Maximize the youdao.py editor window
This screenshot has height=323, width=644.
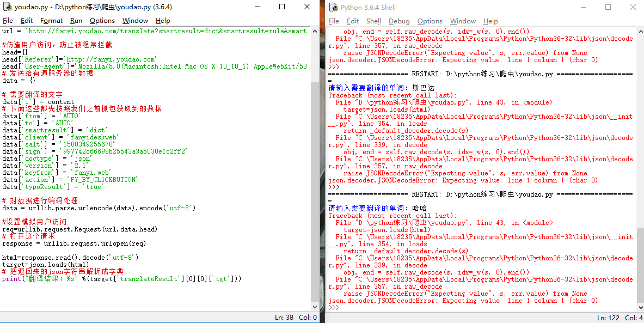pos(281,7)
